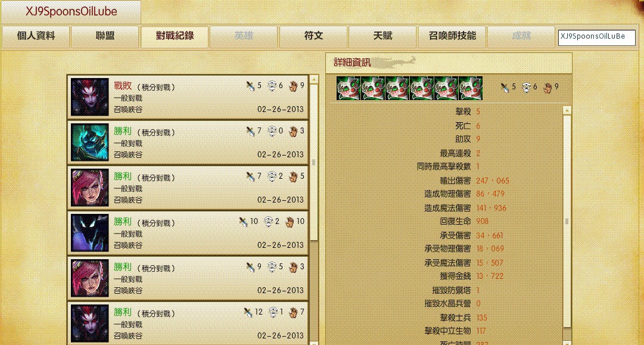Open the 個人資料 tab
Screen dimensions: 644x345
(x=36, y=36)
